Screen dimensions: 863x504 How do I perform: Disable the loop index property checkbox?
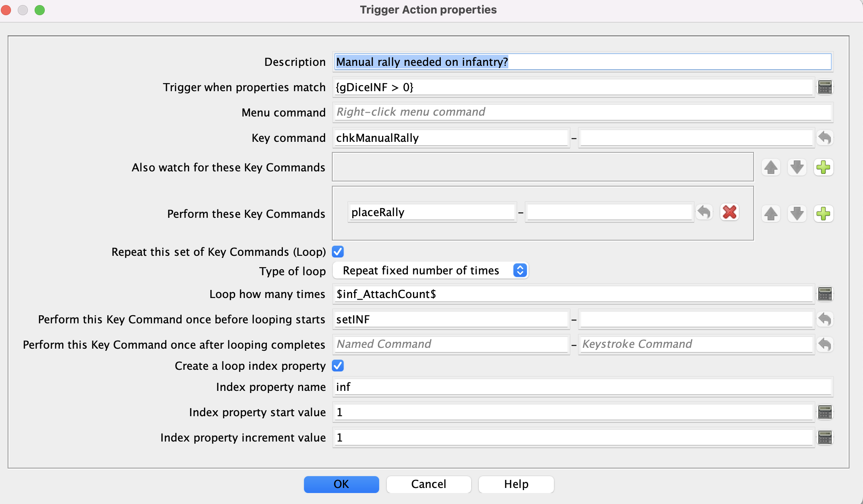click(x=338, y=366)
